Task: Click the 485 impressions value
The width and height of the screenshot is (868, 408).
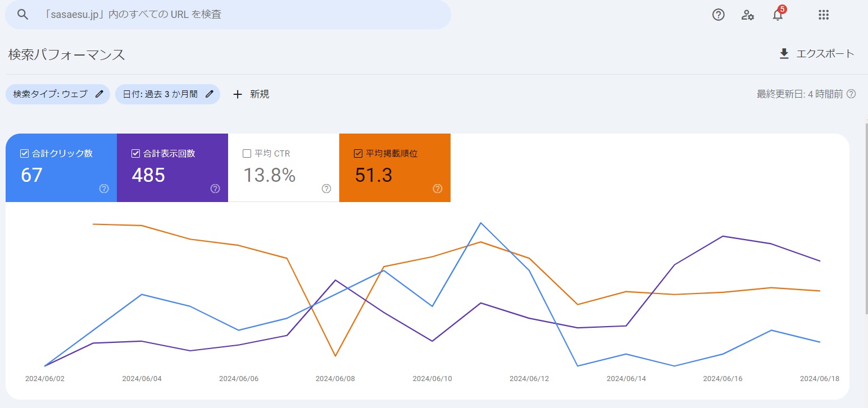Action: (x=148, y=176)
